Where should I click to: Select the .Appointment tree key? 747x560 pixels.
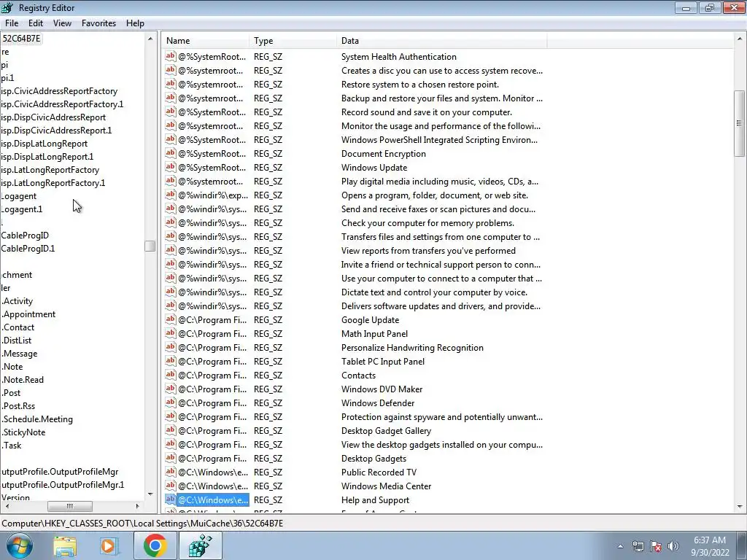pos(28,314)
